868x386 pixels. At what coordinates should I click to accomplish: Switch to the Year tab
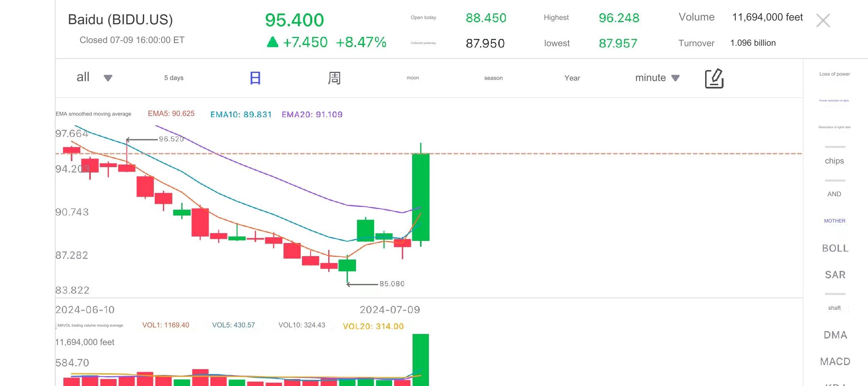[572, 78]
